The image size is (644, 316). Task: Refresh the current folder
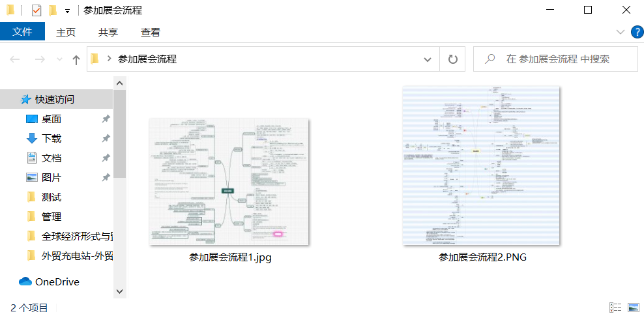click(x=452, y=59)
